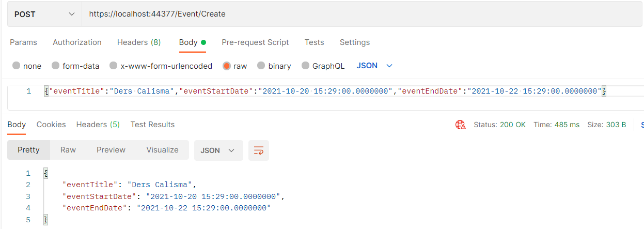
Task: Choose x-www-form-urlencoded body option
Action: pos(113,66)
